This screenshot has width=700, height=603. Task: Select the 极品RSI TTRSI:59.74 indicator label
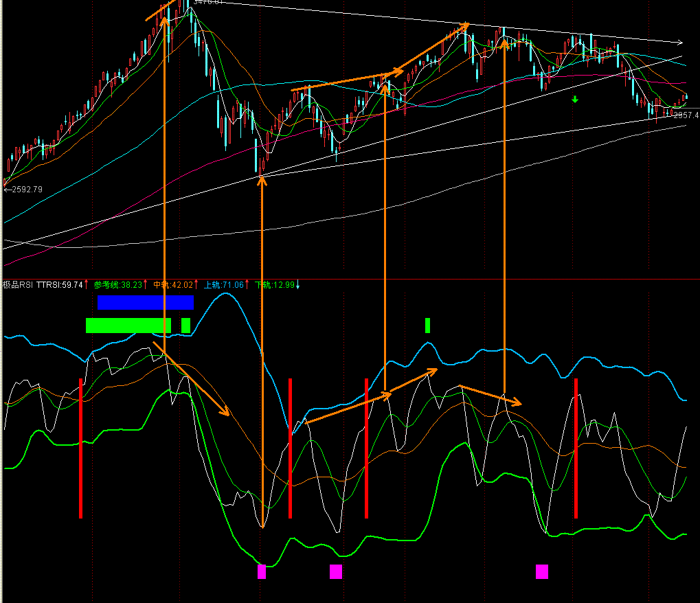[x=43, y=285]
